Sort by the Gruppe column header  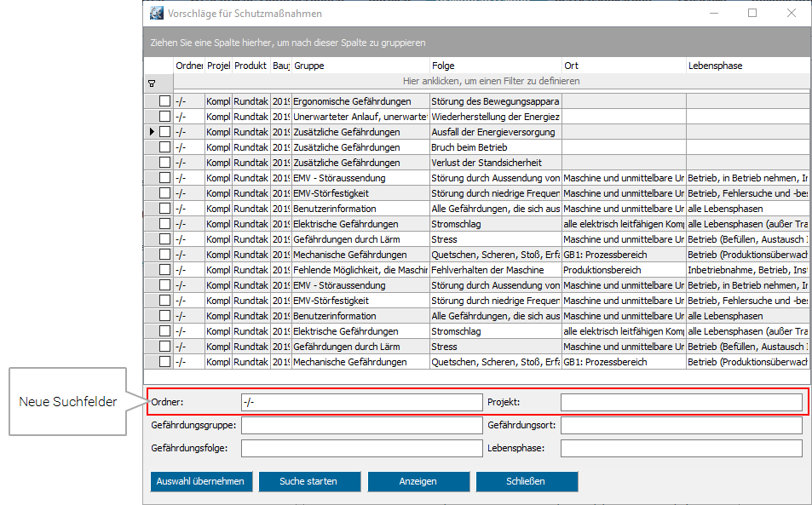(360, 66)
